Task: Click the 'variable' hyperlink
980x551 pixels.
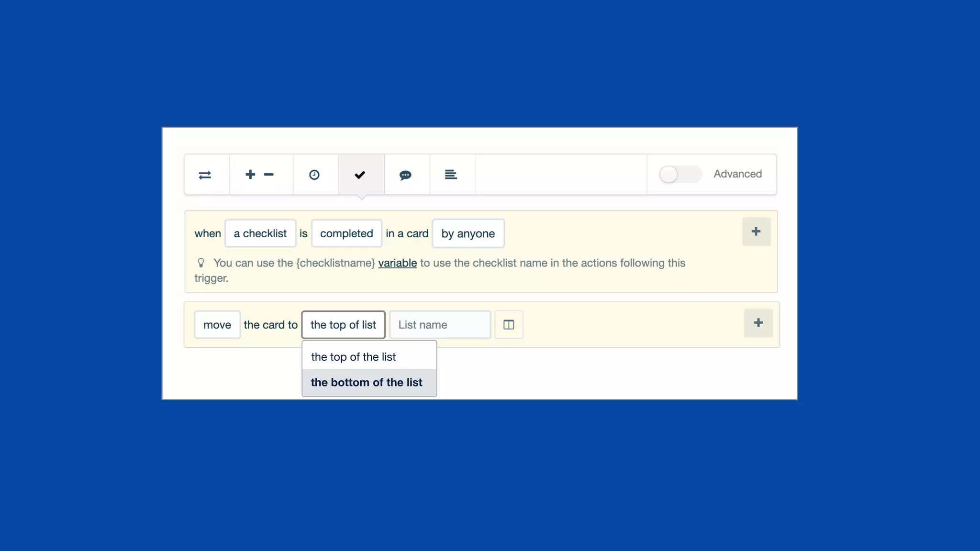Action: pos(397,263)
